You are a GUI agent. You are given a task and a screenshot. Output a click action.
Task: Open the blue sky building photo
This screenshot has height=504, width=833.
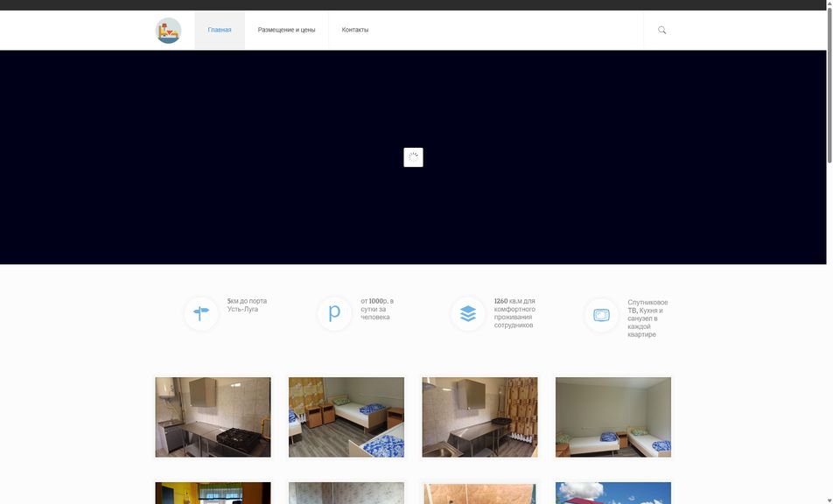(x=613, y=493)
